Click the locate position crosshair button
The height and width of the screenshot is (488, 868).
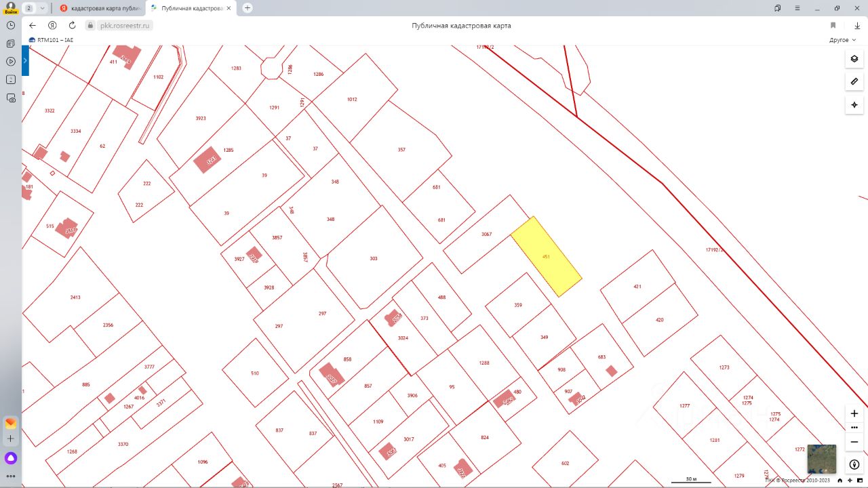click(x=854, y=105)
